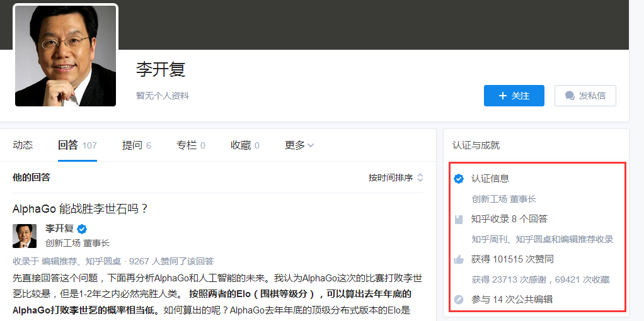Click the edit pencil icon beside 参与 14 次公共编辑
The height and width of the screenshot is (321, 644).
[459, 300]
